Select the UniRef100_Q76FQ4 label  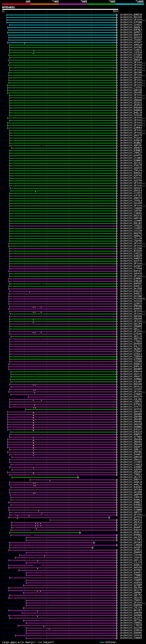(x=131, y=57)
